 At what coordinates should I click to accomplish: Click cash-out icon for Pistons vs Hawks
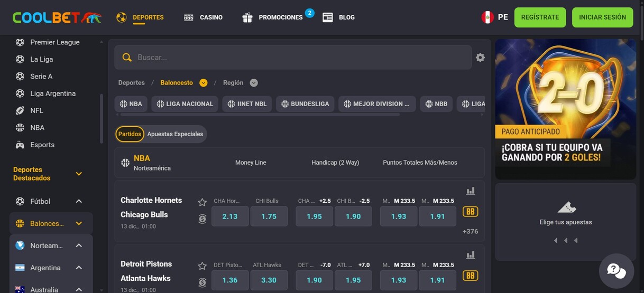(x=202, y=282)
